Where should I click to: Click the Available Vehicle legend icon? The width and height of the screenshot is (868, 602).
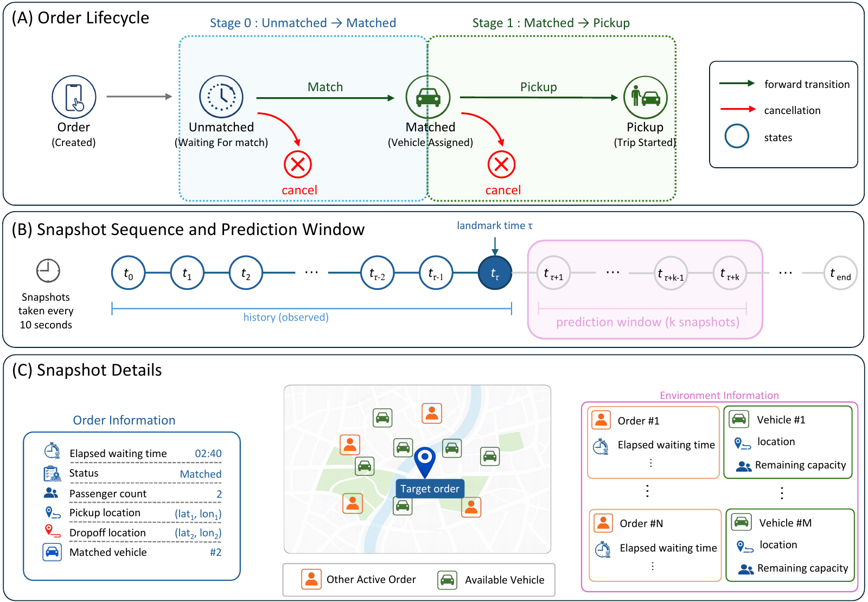coord(448,580)
